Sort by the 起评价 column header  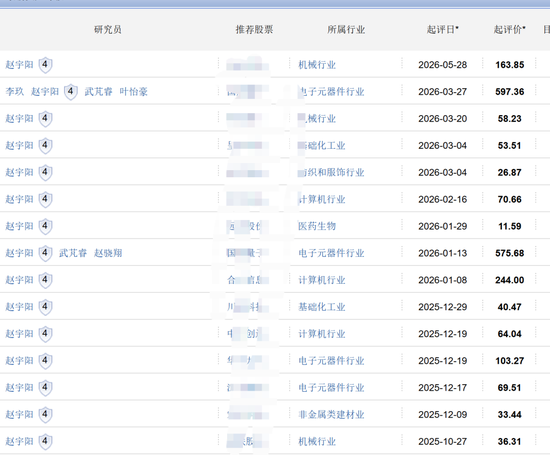coord(509,29)
